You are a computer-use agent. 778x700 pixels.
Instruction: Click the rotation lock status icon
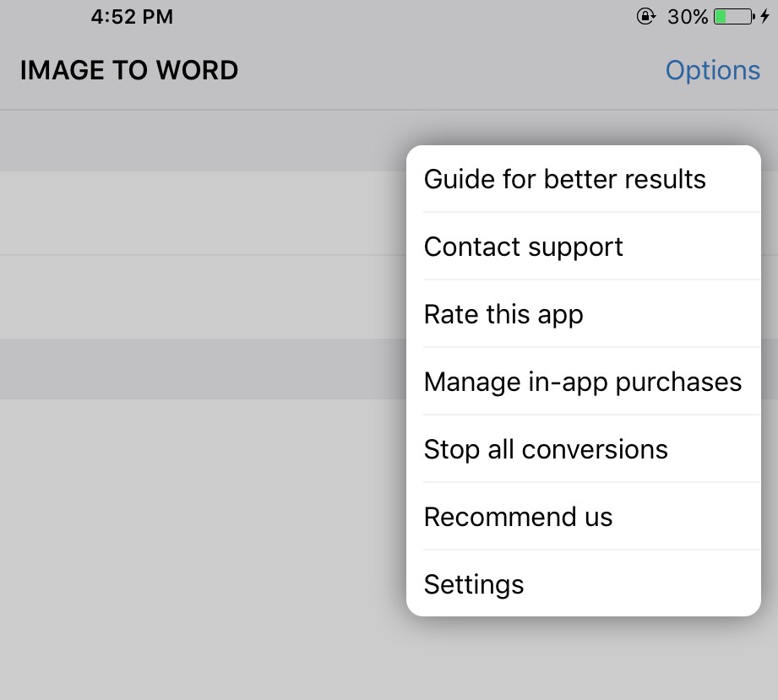(645, 17)
